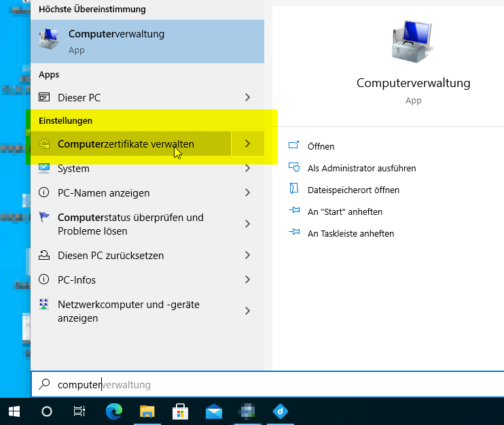Choose PC-Infos settings result
504x425 pixels.
pos(77,280)
